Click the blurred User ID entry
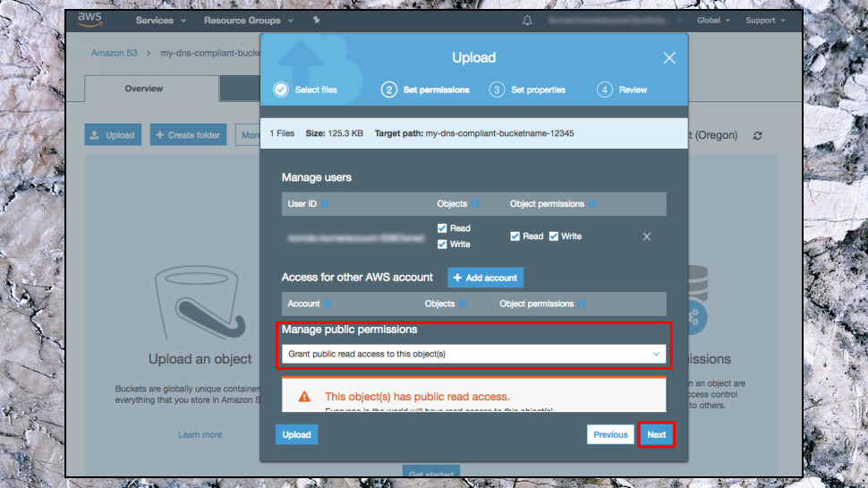This screenshot has height=488, width=868. coord(356,237)
